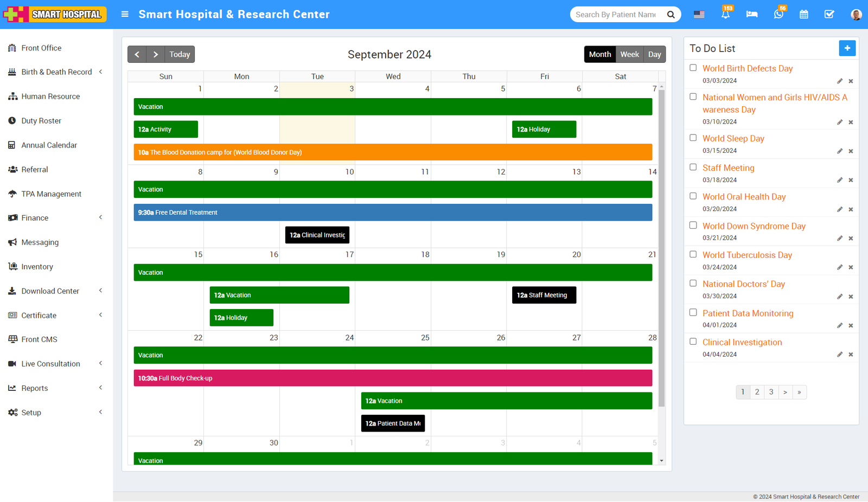Click the hamburger menu toggle icon
This screenshot has height=502, width=868.
tap(125, 15)
